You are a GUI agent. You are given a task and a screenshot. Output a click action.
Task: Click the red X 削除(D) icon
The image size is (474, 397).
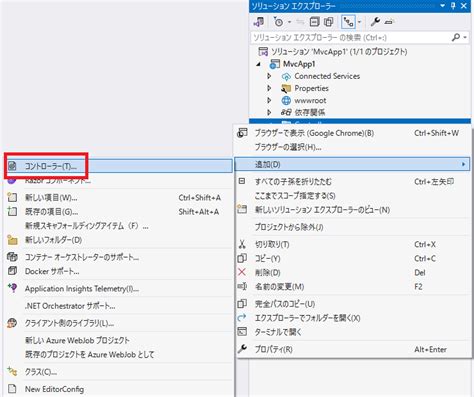click(x=242, y=272)
